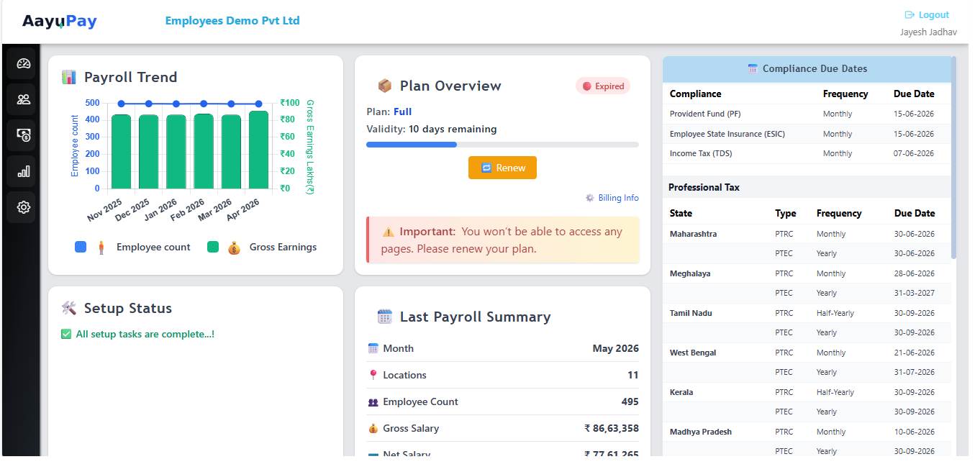
Task: Open the Billing Info link
Action: 618,198
